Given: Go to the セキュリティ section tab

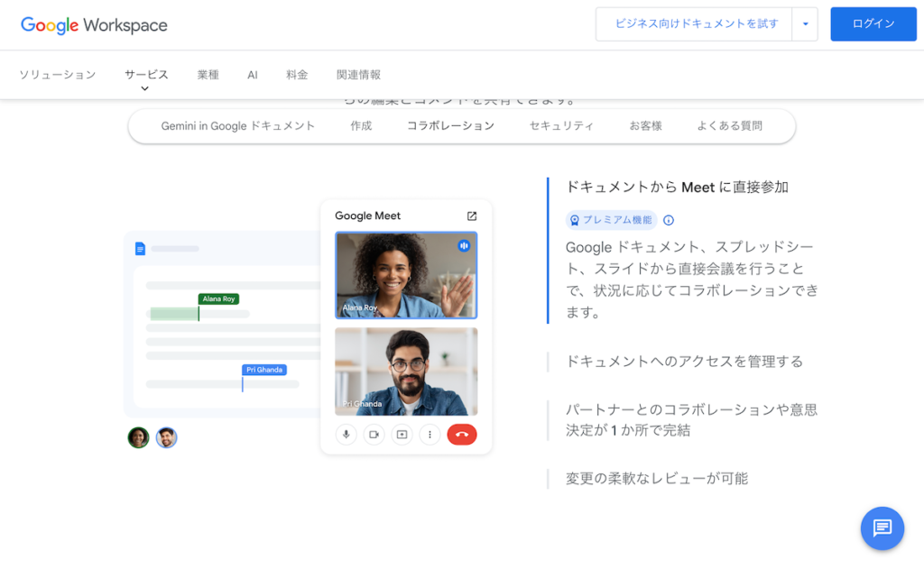Looking at the screenshot, I should click(561, 126).
